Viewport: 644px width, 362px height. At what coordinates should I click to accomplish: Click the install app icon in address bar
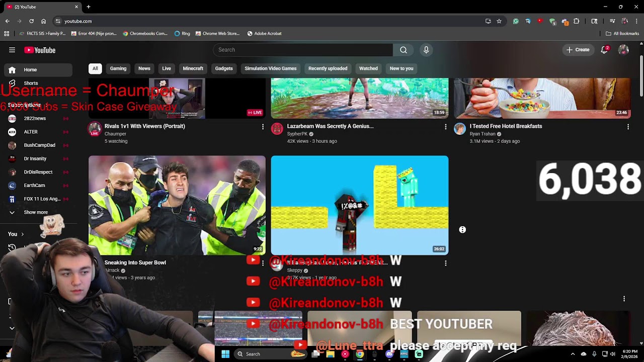(x=488, y=21)
